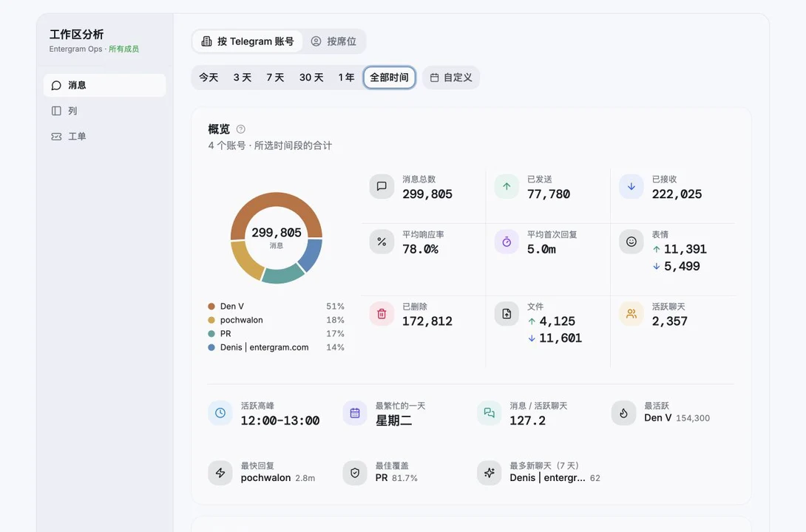Select the 今天 time range
The image size is (806, 532).
coord(209,78)
